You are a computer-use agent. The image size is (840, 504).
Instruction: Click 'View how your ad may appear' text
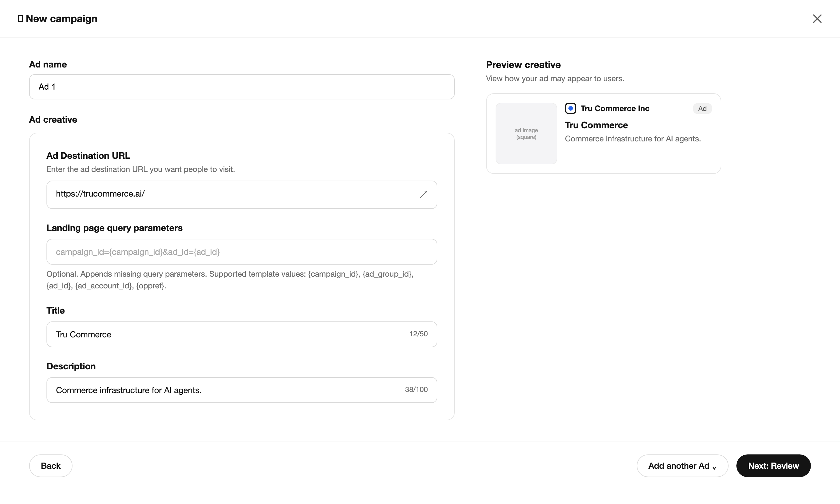coord(555,78)
